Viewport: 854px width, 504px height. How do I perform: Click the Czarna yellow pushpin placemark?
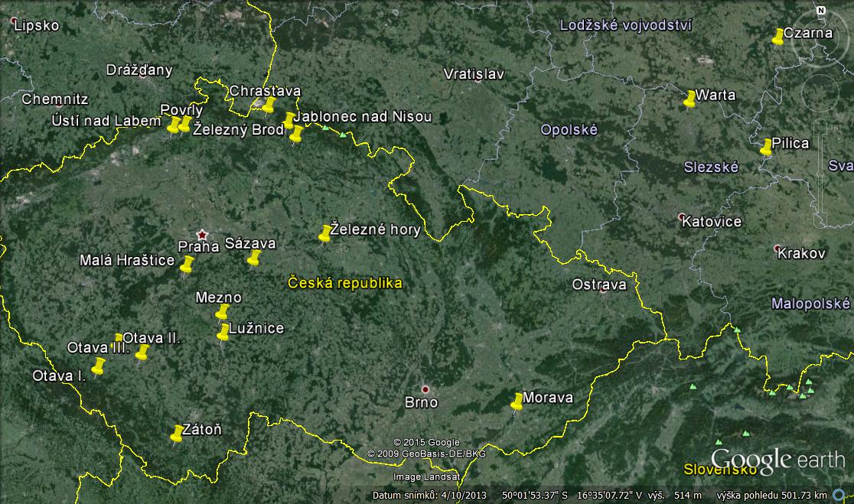click(x=778, y=36)
